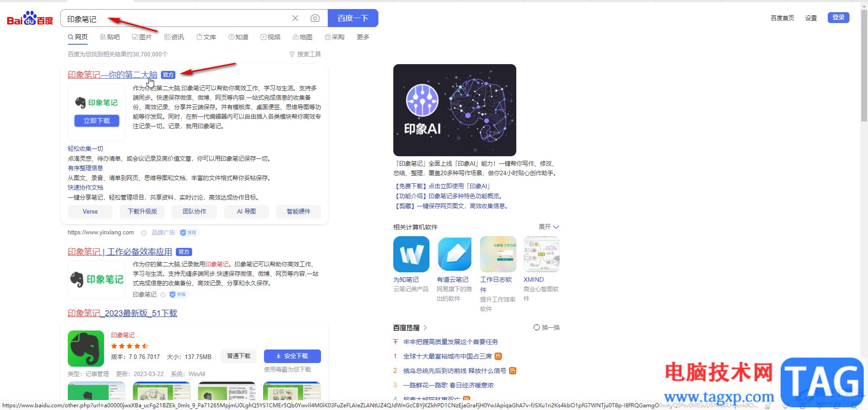Switch to the 知道 tab
Viewport: 868px width, 410px height.
pos(238,37)
